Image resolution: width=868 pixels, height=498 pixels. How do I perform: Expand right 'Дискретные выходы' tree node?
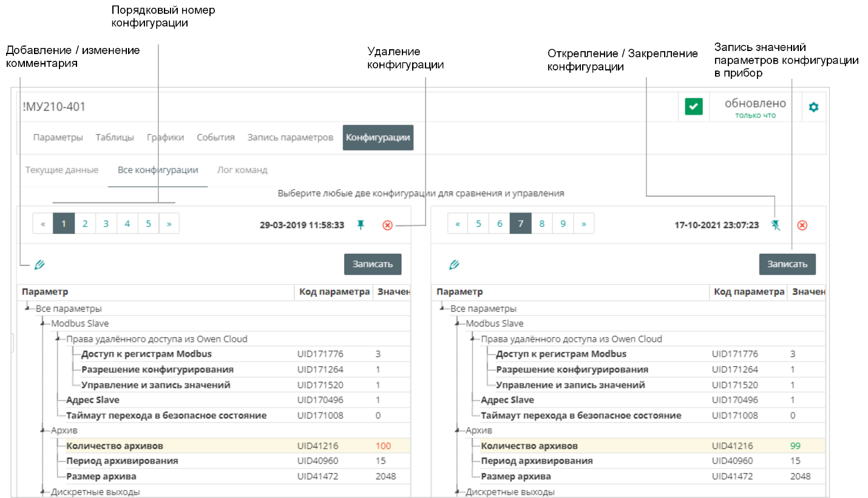click(x=457, y=492)
